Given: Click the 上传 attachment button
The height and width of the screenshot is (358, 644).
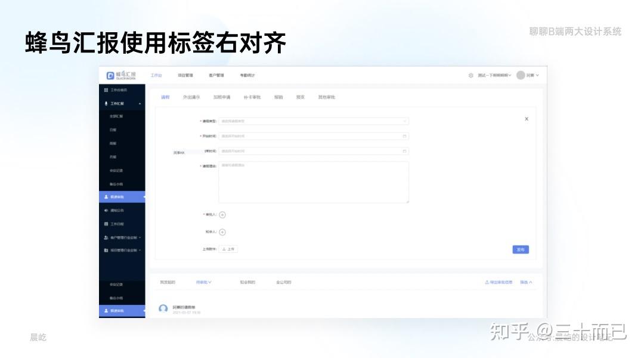Looking at the screenshot, I should (228, 249).
